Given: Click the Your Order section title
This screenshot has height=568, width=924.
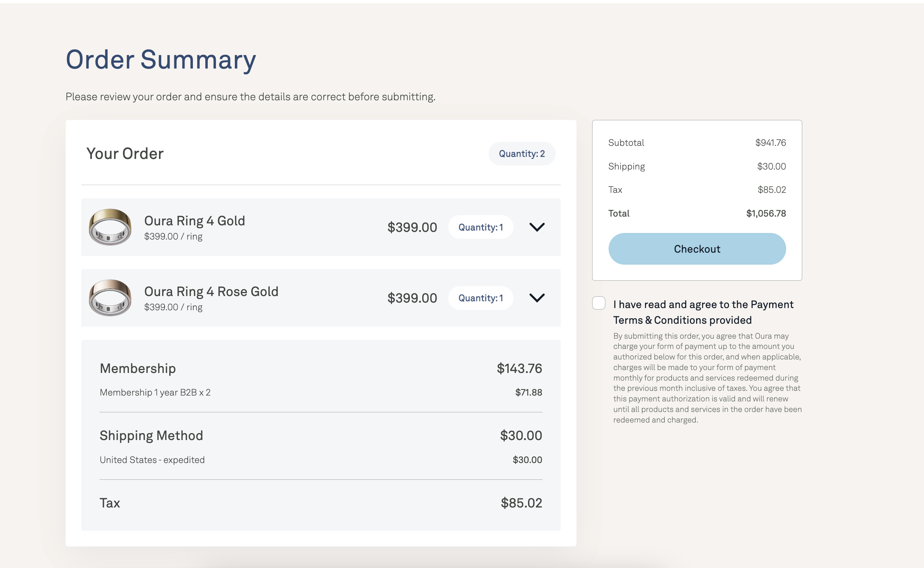Looking at the screenshot, I should pos(125,153).
